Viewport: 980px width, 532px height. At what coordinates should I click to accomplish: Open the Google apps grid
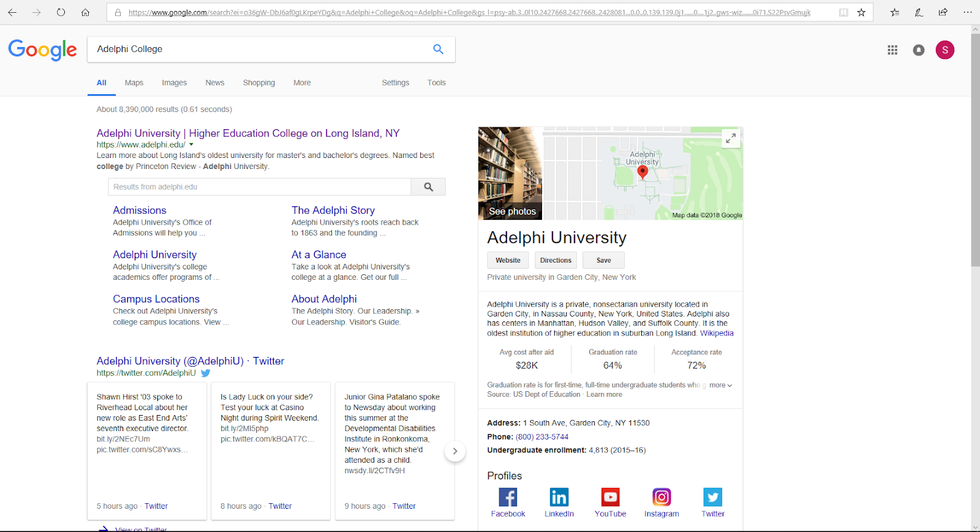click(892, 50)
